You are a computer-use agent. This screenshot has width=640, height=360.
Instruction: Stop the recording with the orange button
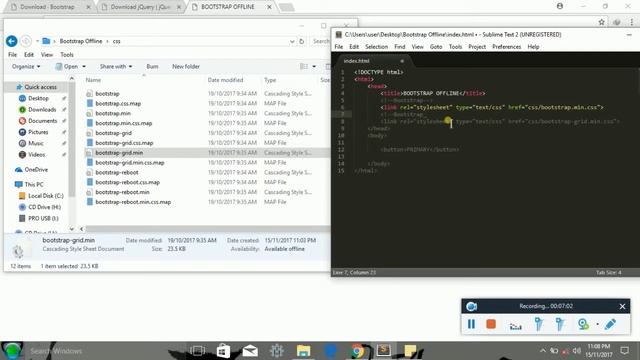491,324
